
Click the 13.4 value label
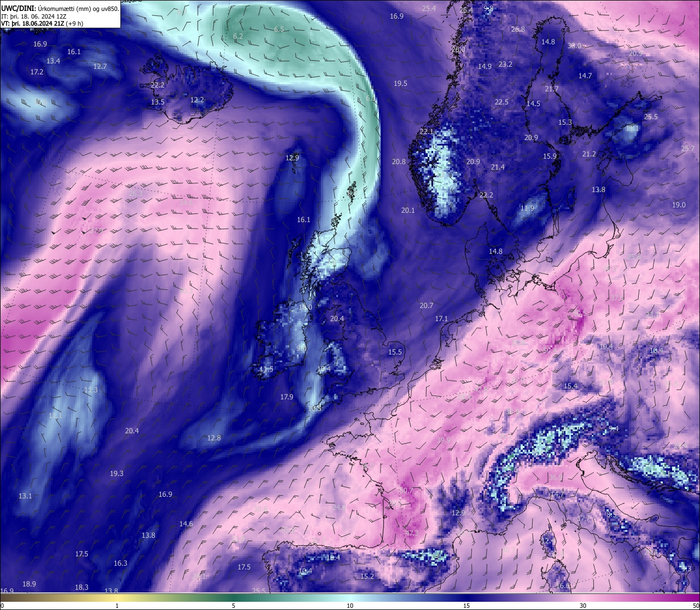pyautogui.click(x=53, y=61)
